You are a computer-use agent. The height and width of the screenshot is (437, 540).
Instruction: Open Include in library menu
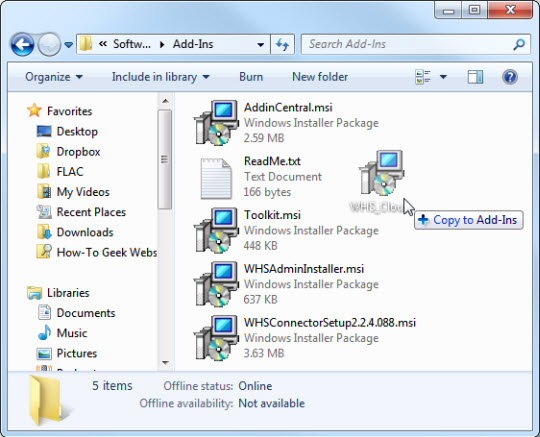(160, 77)
